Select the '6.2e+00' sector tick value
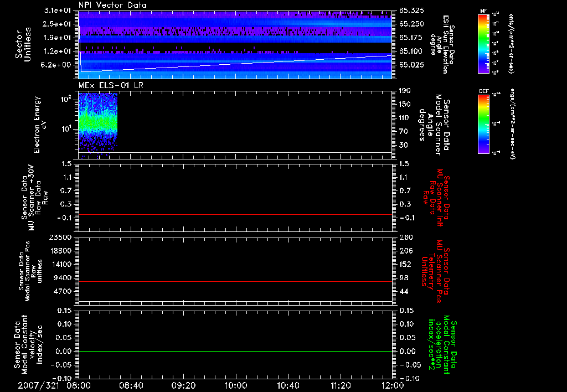The height and width of the screenshot is (392, 567). coord(57,65)
